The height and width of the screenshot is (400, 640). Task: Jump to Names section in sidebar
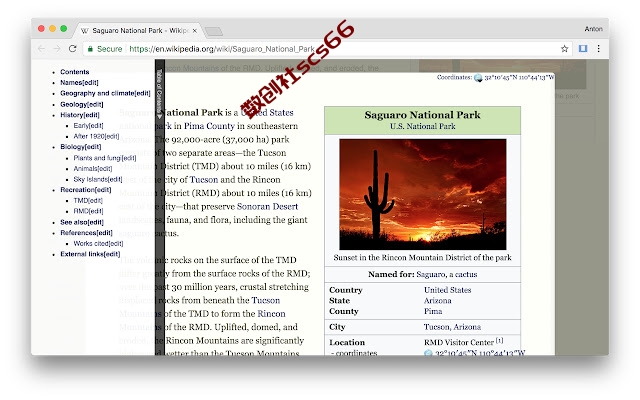[79, 82]
